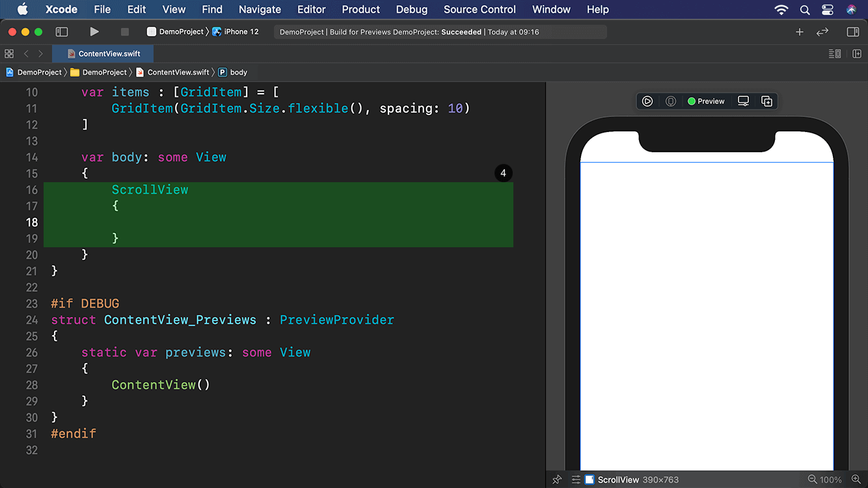This screenshot has width=868, height=488.
Task: Open ContentView.swift breadcrumb
Action: click(x=172, y=72)
